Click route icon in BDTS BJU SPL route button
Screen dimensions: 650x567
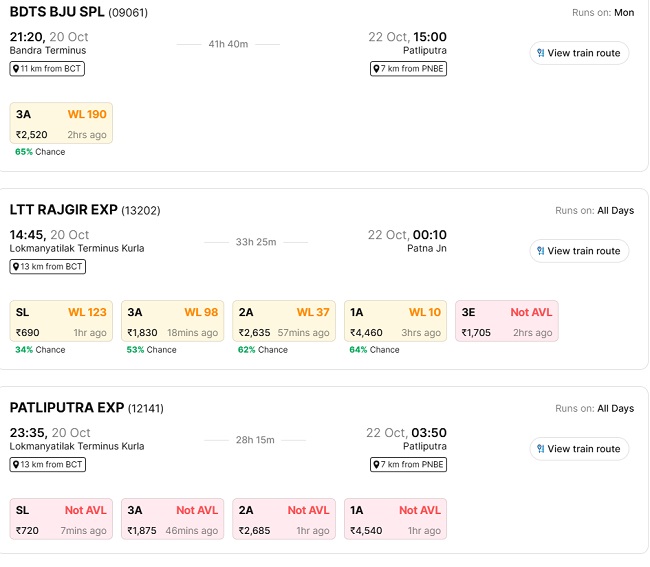tap(541, 53)
